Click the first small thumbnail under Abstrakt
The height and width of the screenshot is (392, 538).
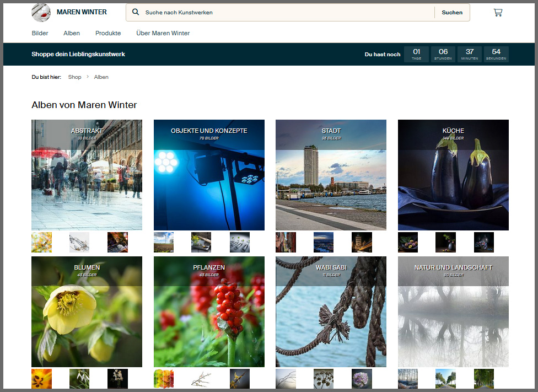41,242
